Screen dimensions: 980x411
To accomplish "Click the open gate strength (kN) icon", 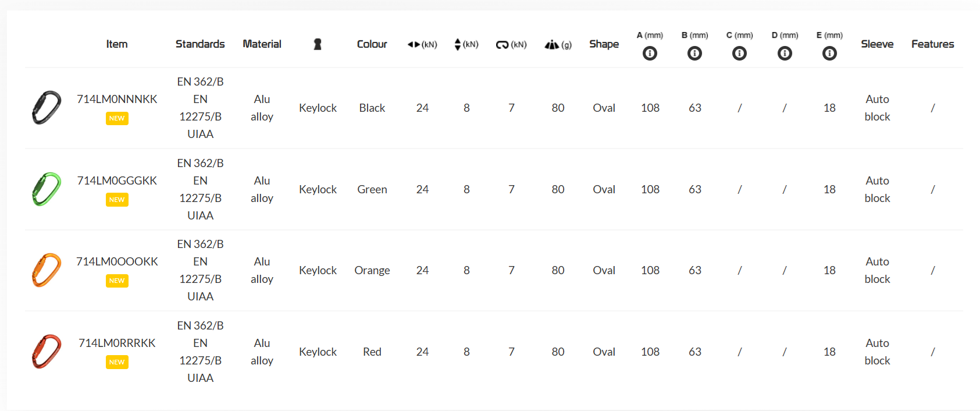I will [502, 44].
